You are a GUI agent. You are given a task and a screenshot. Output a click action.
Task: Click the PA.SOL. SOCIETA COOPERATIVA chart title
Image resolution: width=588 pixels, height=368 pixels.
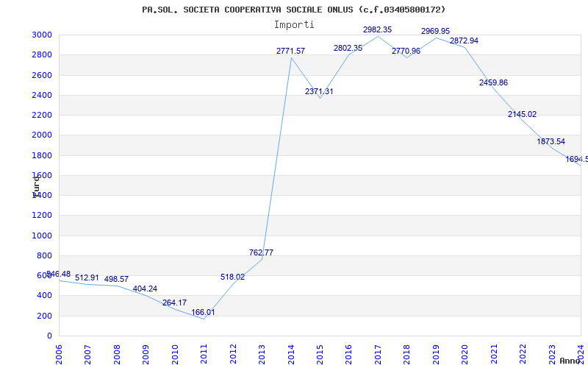click(x=293, y=10)
